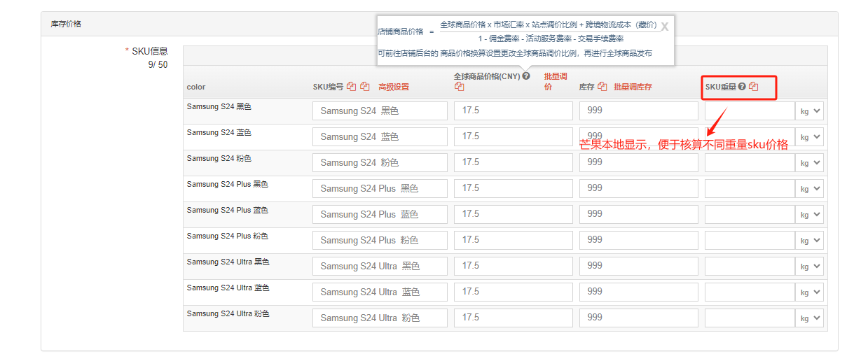Click price field for Samsung S24 Ultra 黑色
The width and height of the screenshot is (868, 354).
pos(514,266)
